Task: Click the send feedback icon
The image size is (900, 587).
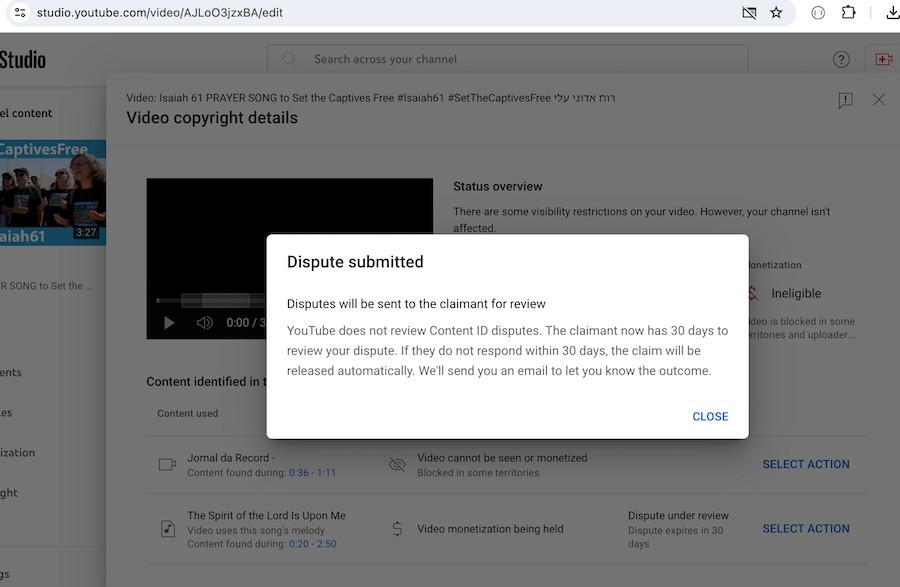Action: [845, 100]
